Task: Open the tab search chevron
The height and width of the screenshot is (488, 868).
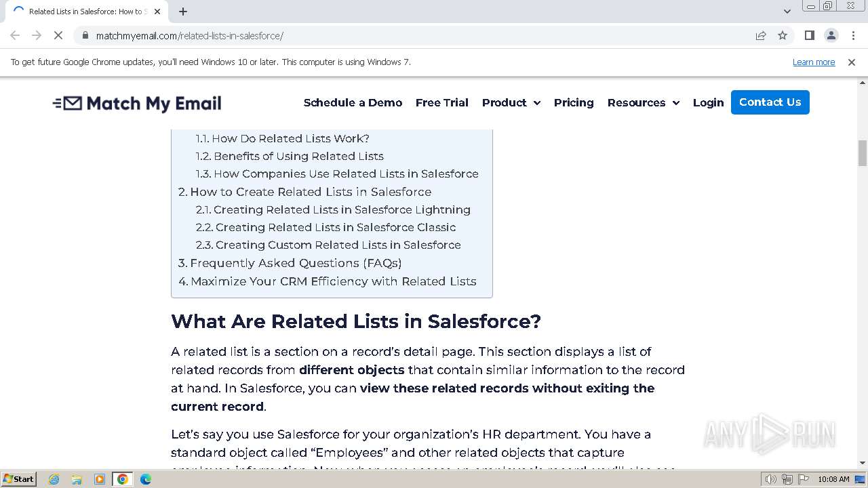Action: [787, 12]
